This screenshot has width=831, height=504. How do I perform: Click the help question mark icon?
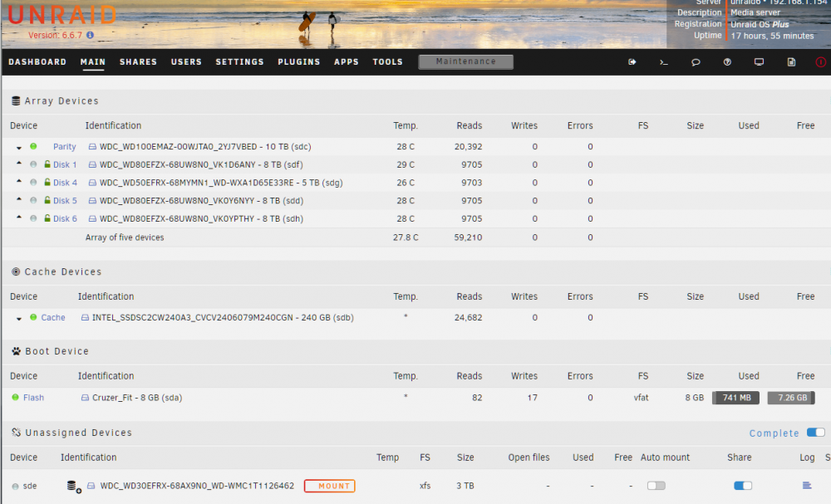[x=727, y=62]
